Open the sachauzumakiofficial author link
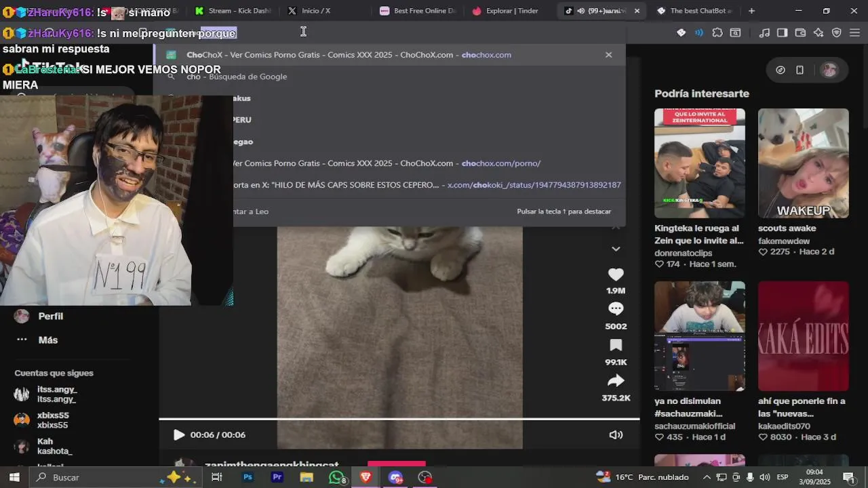Image resolution: width=868 pixels, height=488 pixels. click(x=694, y=426)
